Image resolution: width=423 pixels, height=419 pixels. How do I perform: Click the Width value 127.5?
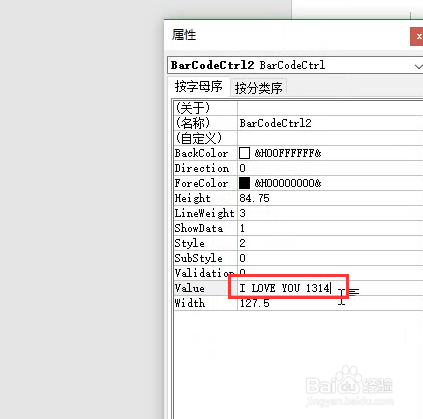click(254, 303)
